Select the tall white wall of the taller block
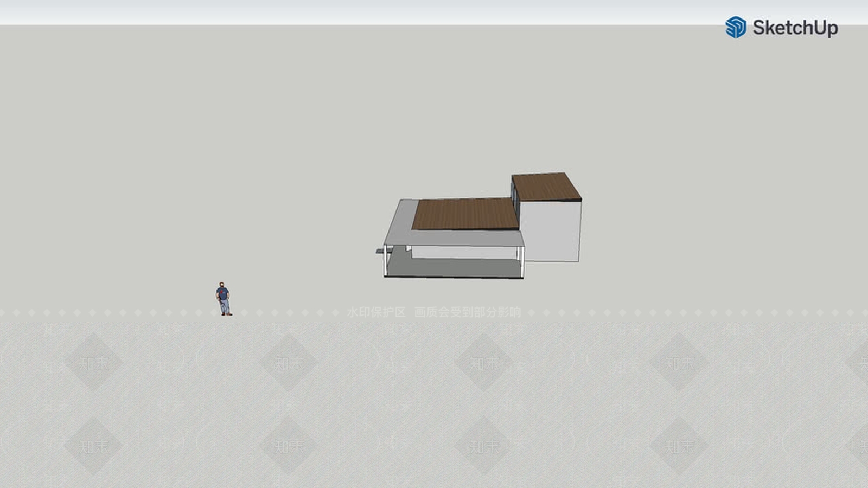Viewport: 868px width, 488px height. 551,231
